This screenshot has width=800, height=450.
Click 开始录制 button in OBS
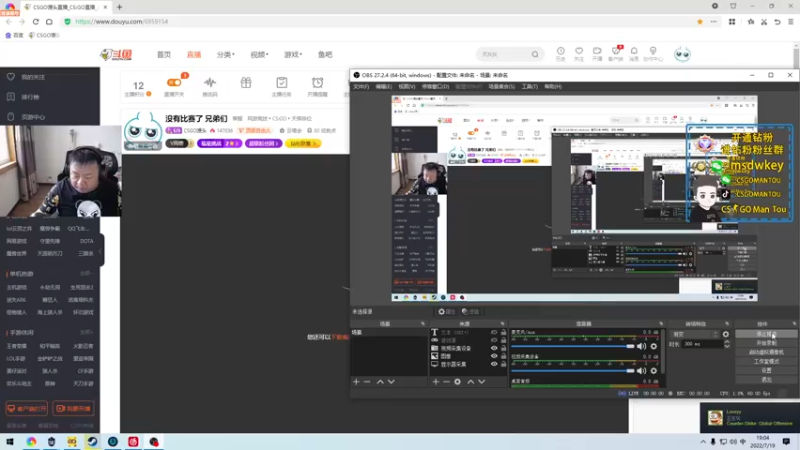pyautogui.click(x=766, y=343)
